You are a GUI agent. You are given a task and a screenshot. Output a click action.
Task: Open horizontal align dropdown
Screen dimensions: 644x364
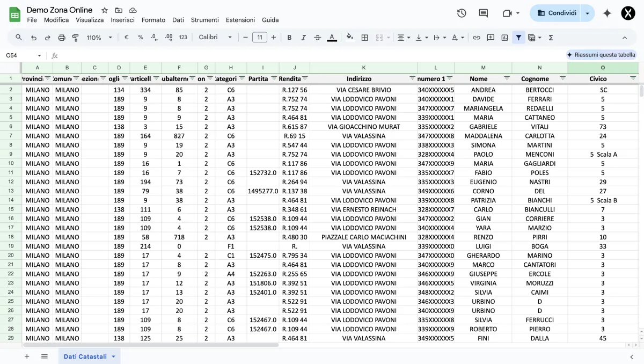pos(403,38)
